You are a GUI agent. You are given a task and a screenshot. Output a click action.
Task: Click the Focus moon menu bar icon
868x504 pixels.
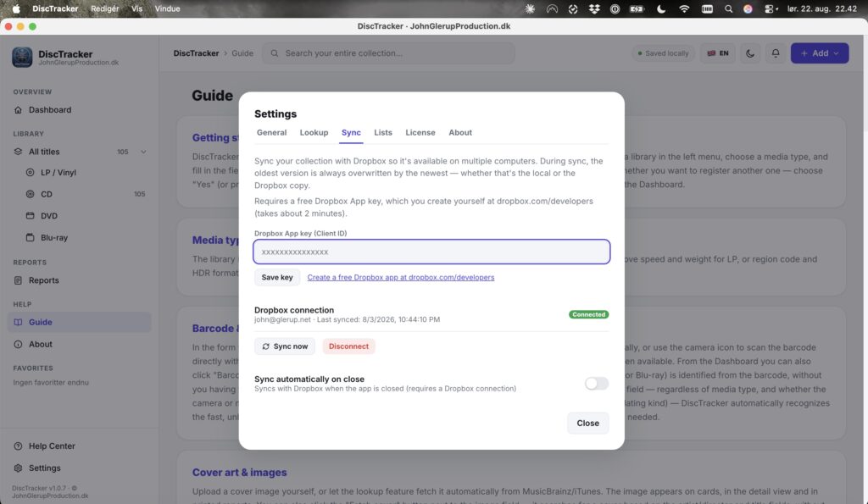(x=661, y=8)
